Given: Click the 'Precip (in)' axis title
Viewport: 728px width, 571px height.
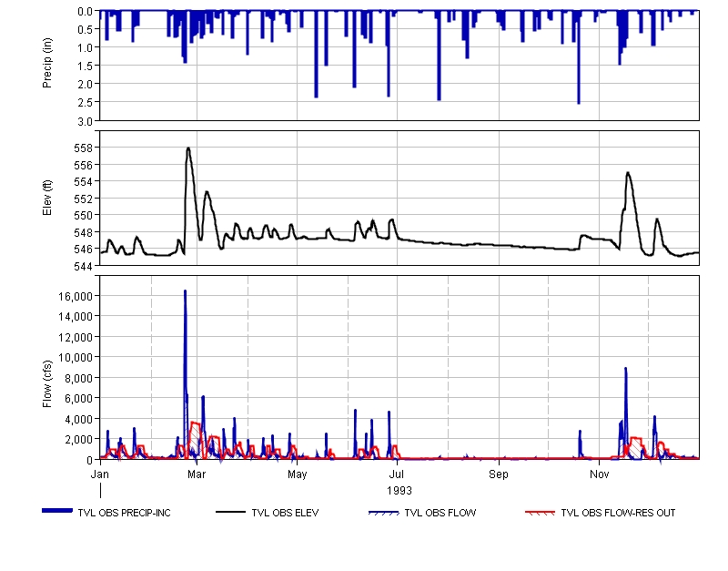Looking at the screenshot, I should (x=47, y=63).
